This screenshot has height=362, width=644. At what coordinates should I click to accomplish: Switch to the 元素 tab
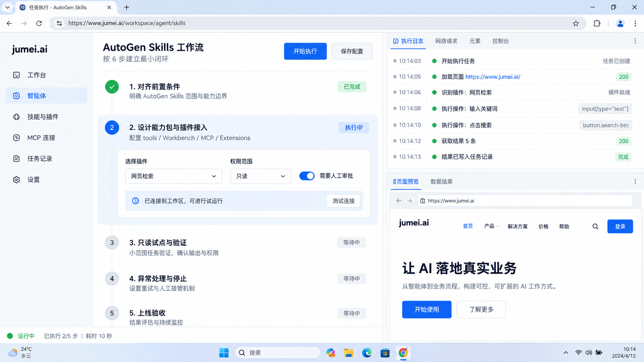coord(475,41)
